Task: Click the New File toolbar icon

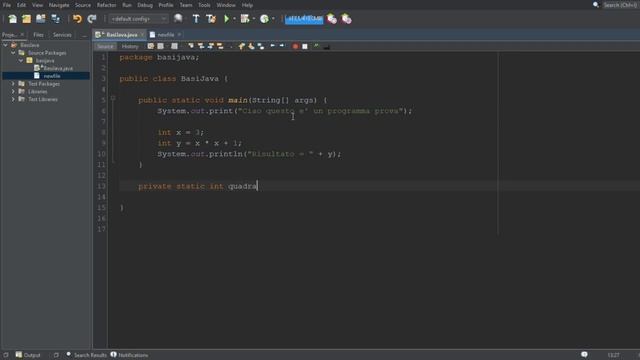Action: [x=13, y=19]
